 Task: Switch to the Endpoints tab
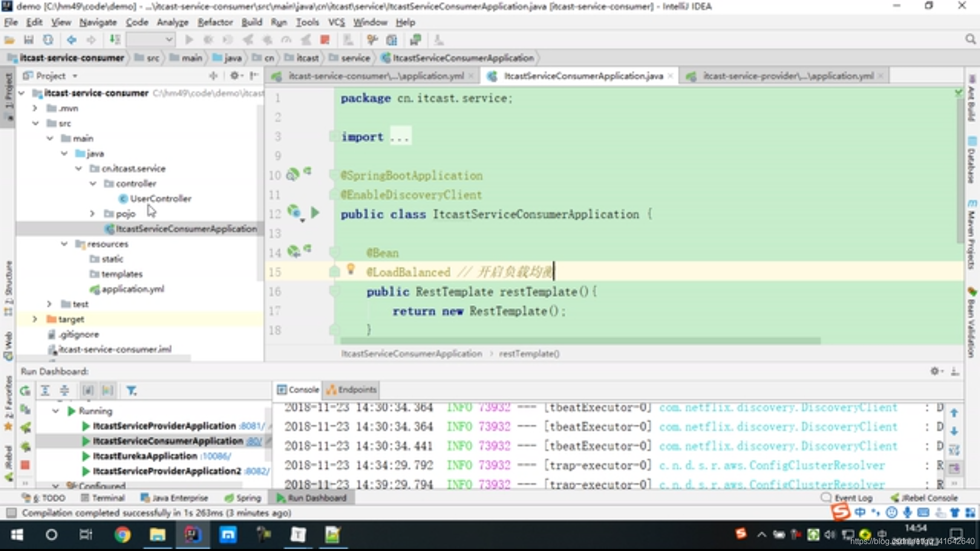pyautogui.click(x=352, y=390)
